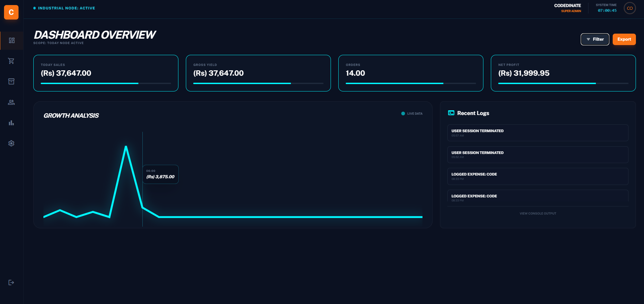Select the Today Sales card

(106, 73)
